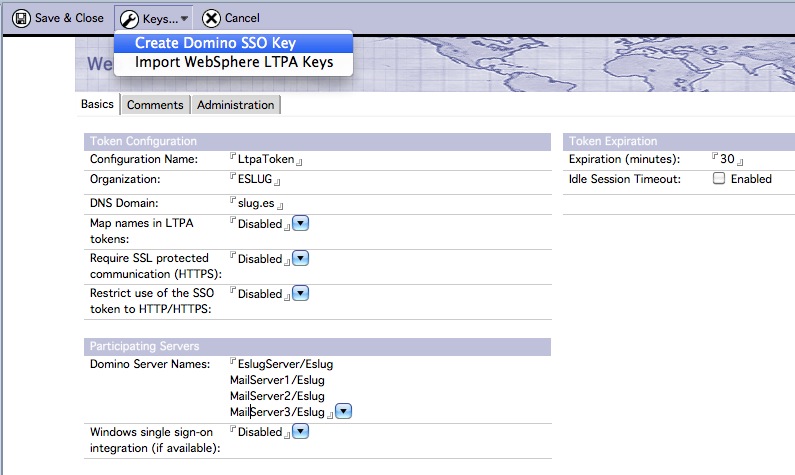Choose Import WebSphere LTPA Keys
The width and height of the screenshot is (795, 475).
coord(233,62)
